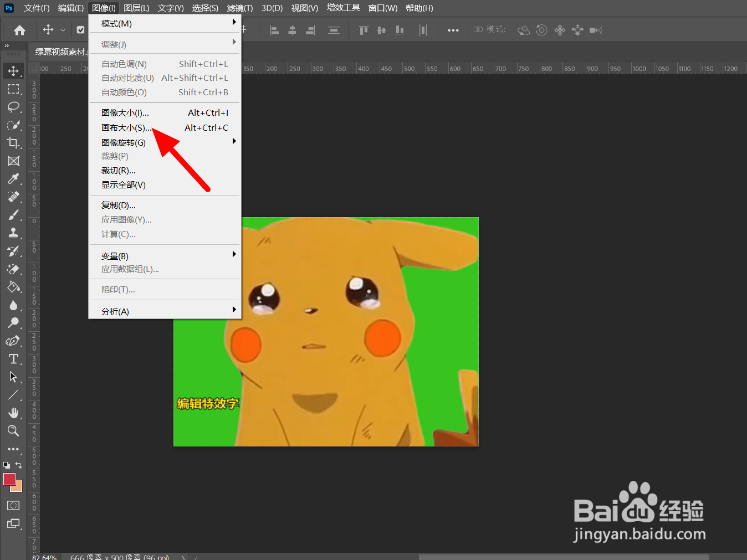Select the Path Selection tool

tap(13, 377)
